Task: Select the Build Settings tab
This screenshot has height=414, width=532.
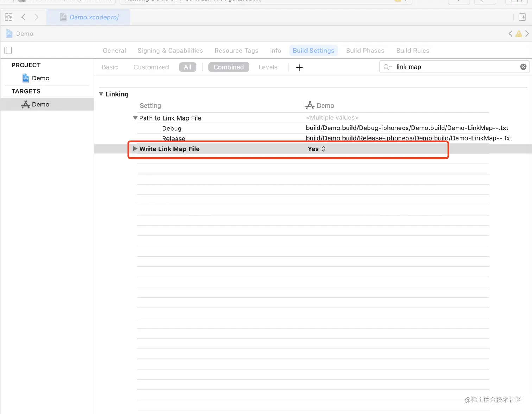Action: click(313, 51)
